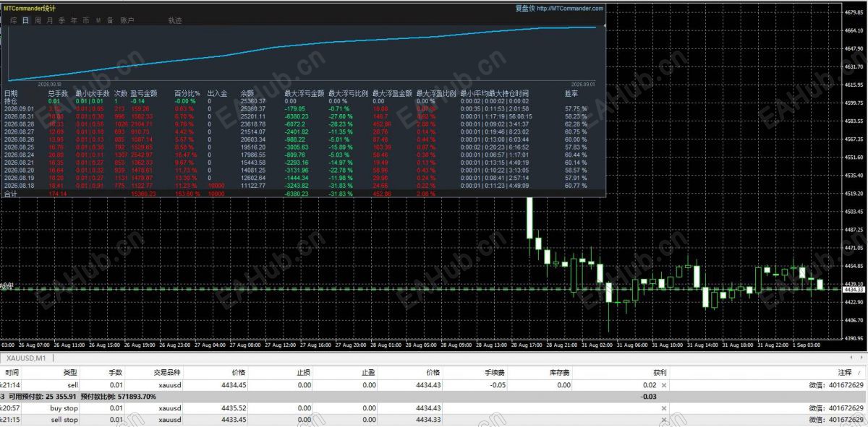Close the open xauusd sell order

pyautogui.click(x=663, y=385)
